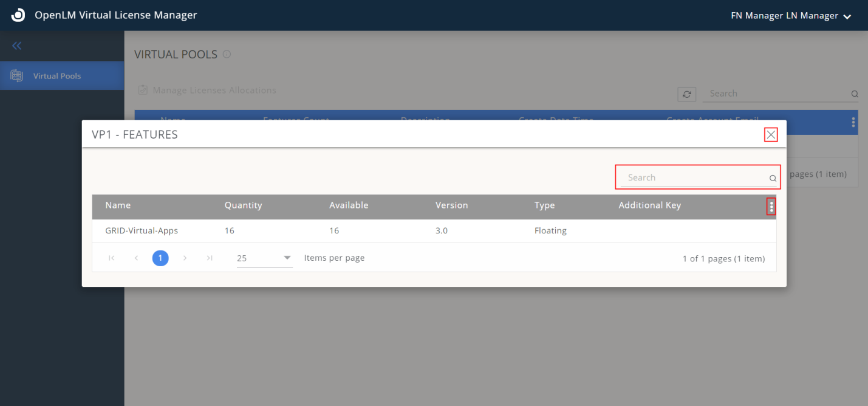The width and height of the screenshot is (868, 406).
Task: Close the VP1 - Features dialog
Action: coord(771,135)
